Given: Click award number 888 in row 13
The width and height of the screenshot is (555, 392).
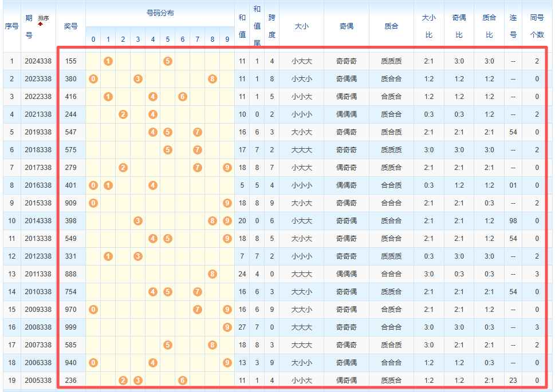Looking at the screenshot, I should coord(70,274).
